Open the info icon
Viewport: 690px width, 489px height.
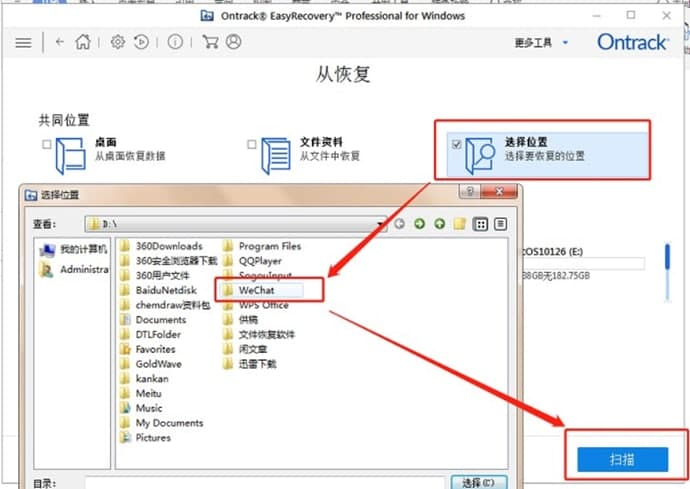pyautogui.click(x=175, y=42)
